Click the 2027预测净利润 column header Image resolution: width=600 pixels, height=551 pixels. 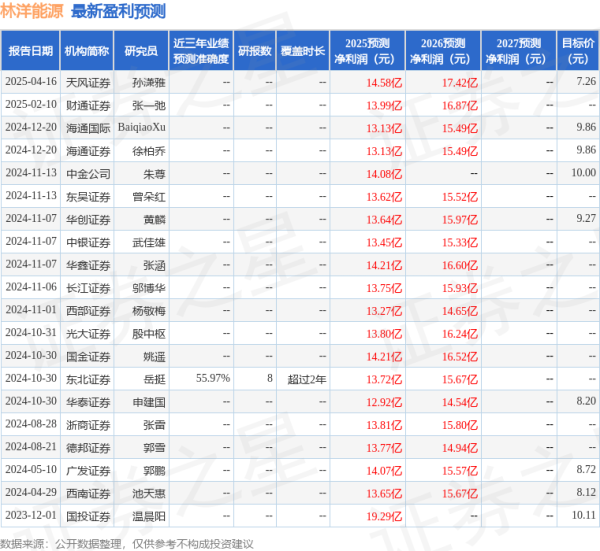[x=518, y=49]
